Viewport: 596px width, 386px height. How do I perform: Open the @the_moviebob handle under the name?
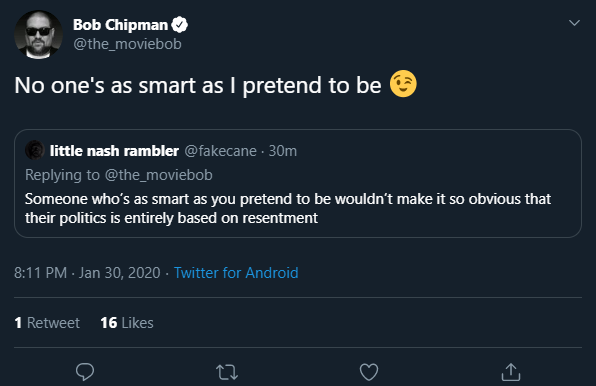127,44
